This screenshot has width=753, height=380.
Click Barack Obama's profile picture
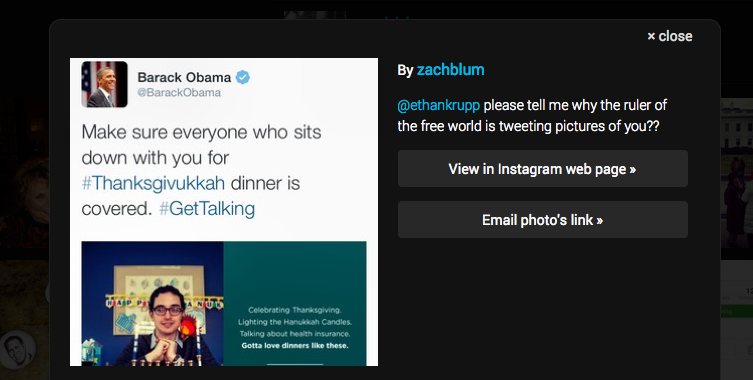point(104,84)
